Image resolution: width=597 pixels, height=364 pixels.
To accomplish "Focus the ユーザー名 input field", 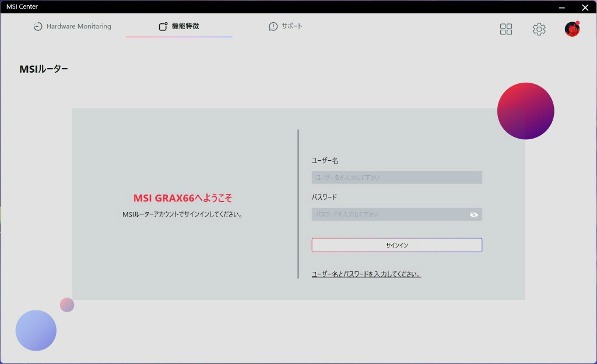I will tap(396, 178).
